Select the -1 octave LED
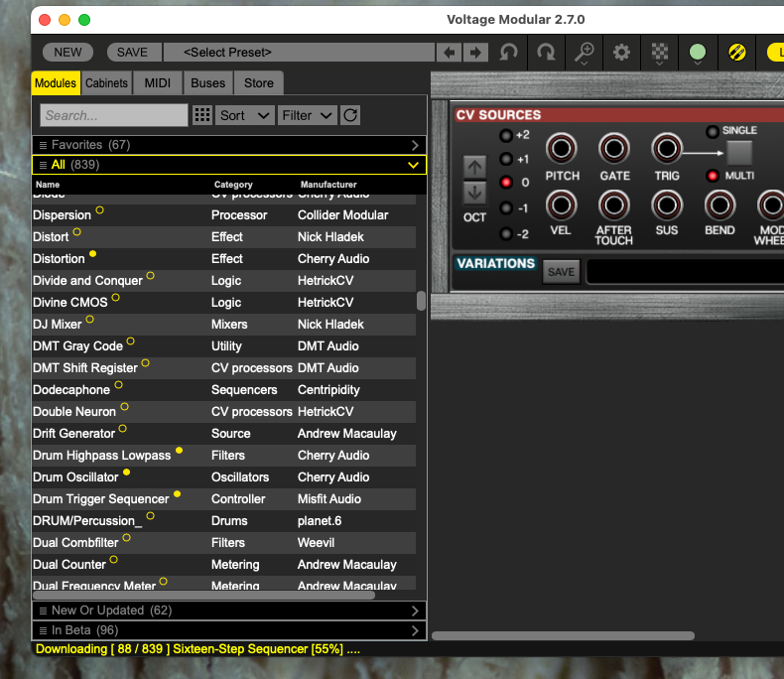The image size is (784, 679). click(506, 208)
